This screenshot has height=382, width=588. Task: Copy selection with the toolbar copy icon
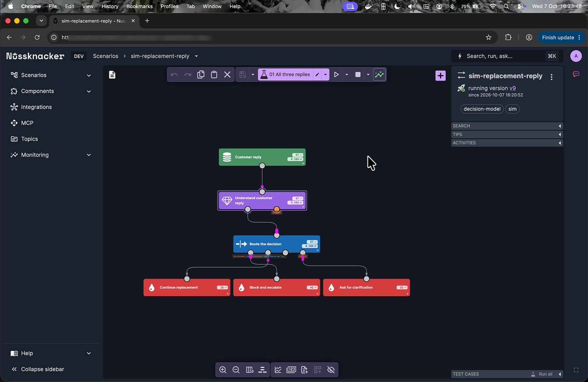tap(201, 75)
